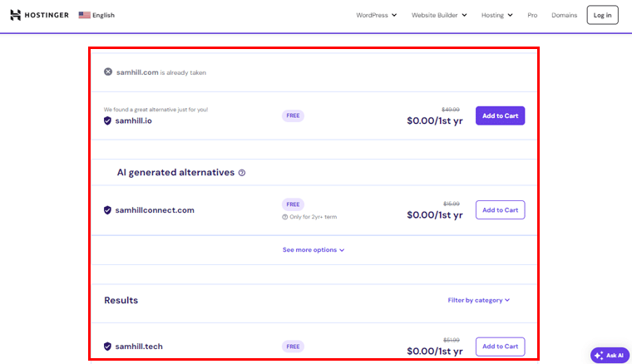Click the shield icon next to samhill.tech
The image size is (632, 364).
coord(107,347)
